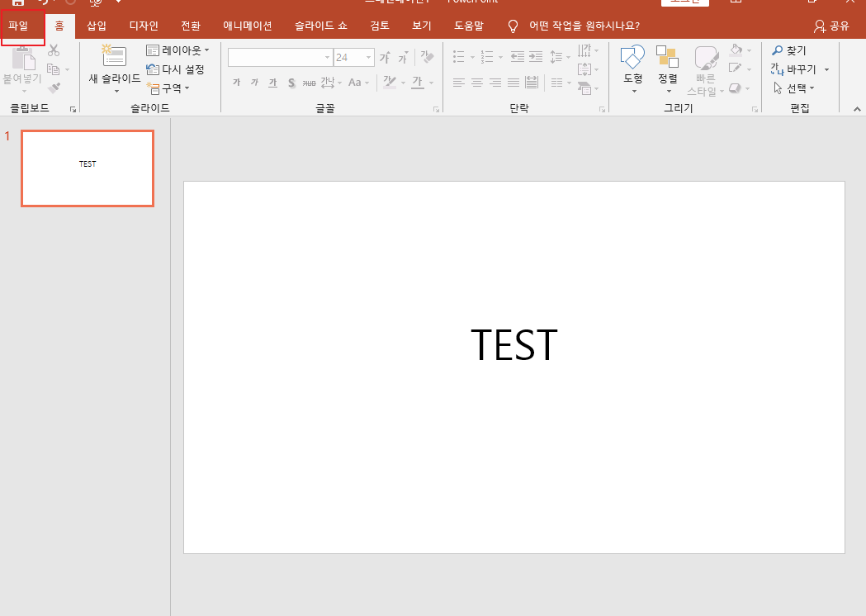Screen dimensions: 866x616
Task: Toggle center paragraph alignment
Action: coord(477,83)
